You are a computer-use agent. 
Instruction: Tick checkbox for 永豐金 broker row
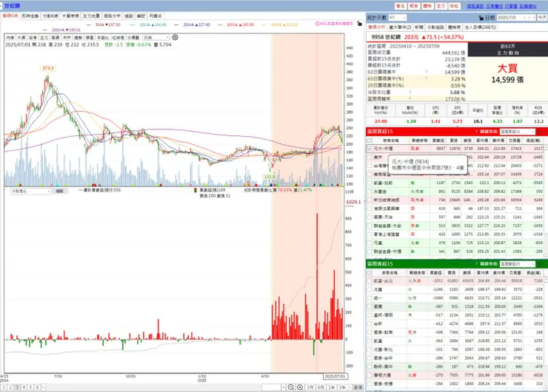pos(370,192)
